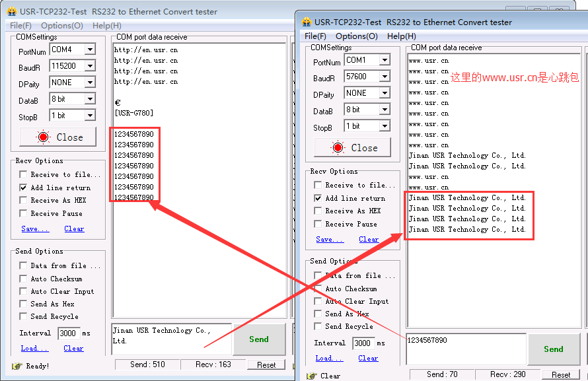
Task: Toggle 'Send Recycle' in the left window
Action: click(24, 316)
